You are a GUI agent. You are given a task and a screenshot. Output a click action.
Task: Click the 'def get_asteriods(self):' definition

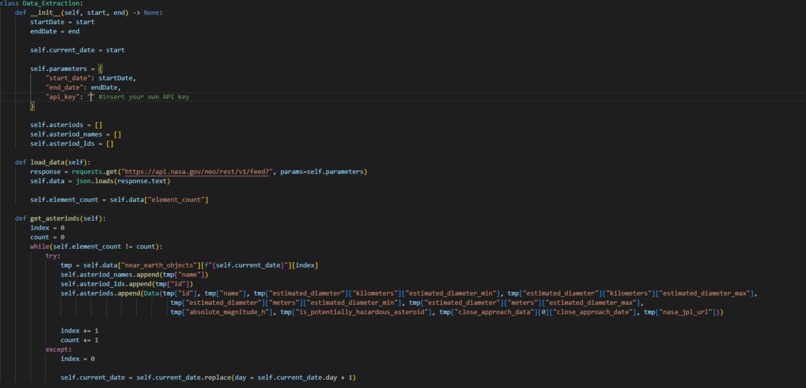[60, 218]
